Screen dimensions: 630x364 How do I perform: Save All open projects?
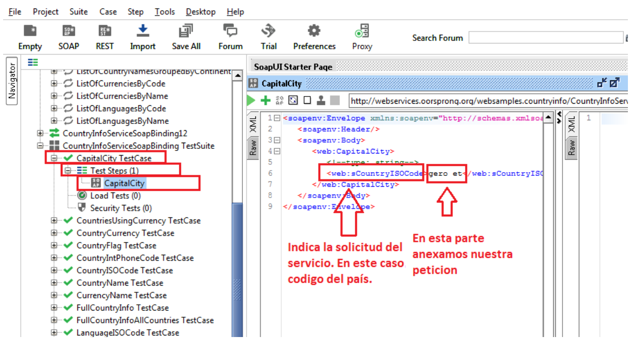coord(185,35)
